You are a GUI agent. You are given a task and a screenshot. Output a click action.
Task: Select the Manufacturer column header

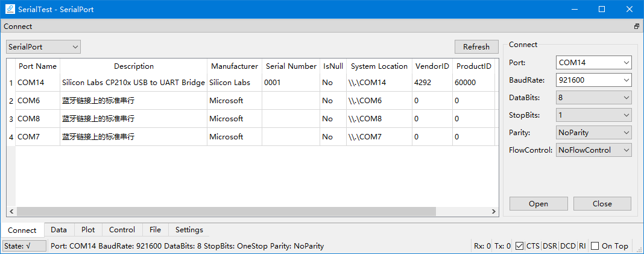click(235, 66)
